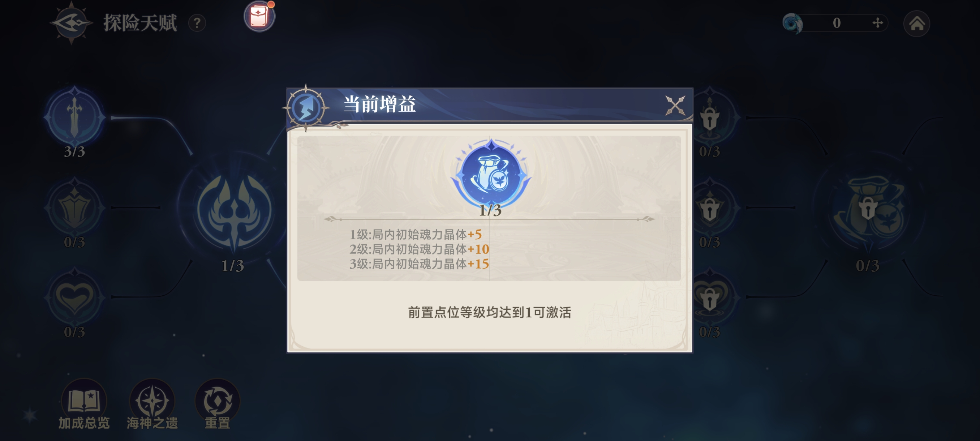Reset talents with 重置 button

[x=218, y=404]
